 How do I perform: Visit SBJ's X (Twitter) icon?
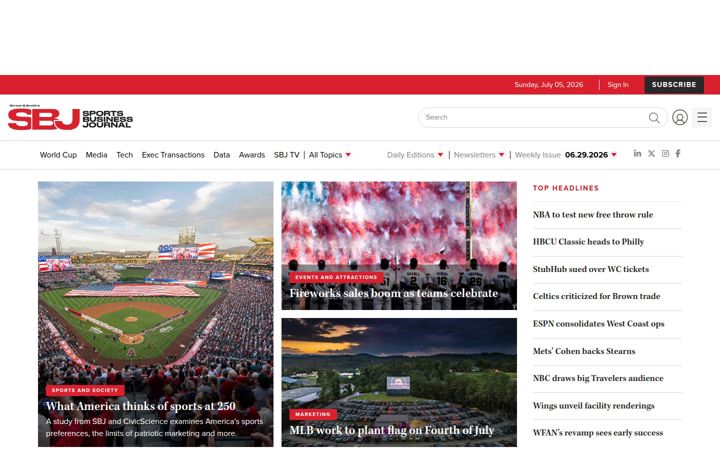coord(651,153)
